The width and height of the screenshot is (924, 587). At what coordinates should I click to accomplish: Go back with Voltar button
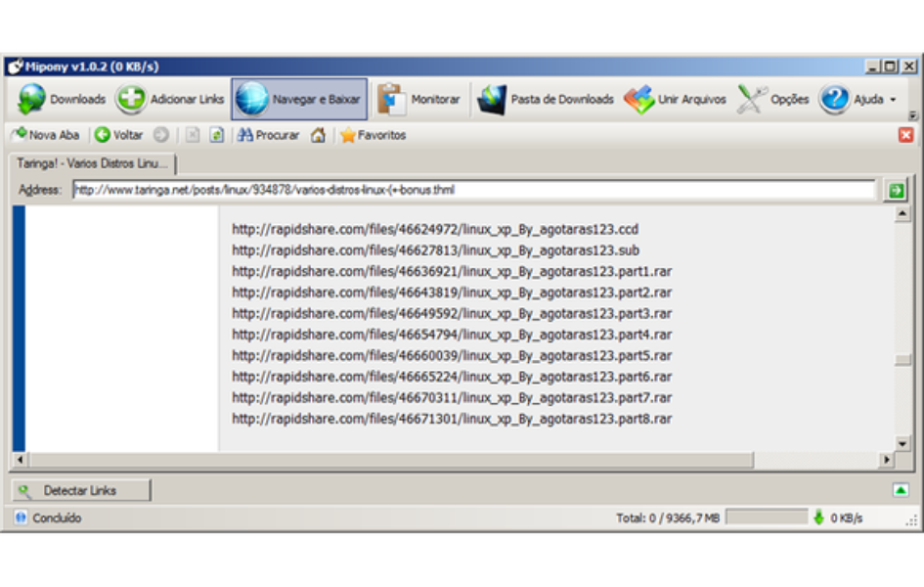pos(119,135)
